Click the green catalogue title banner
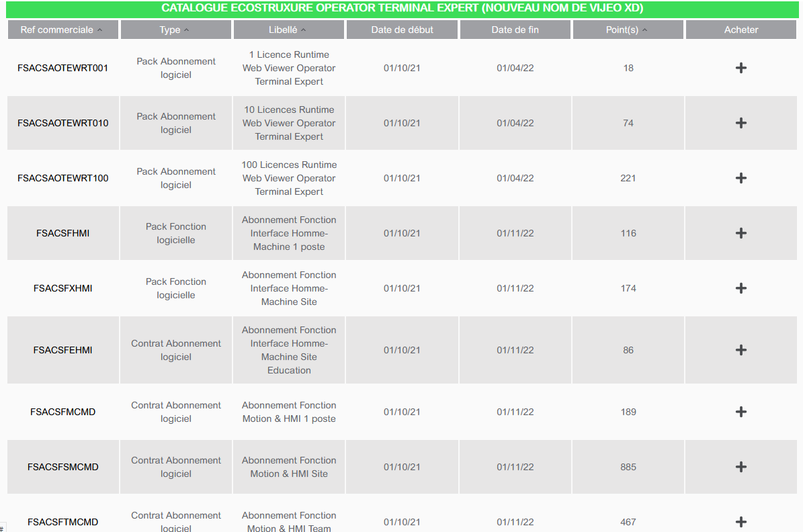803x532 pixels. [402, 8]
